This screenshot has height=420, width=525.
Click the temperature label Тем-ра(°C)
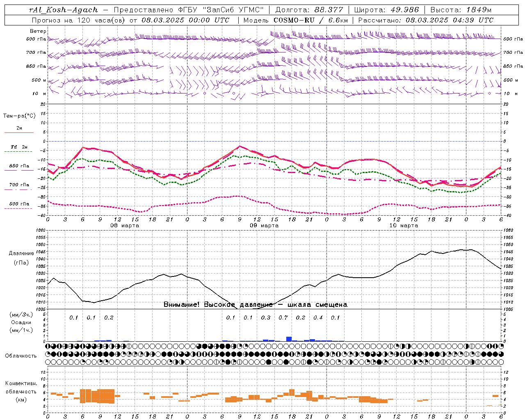(19, 116)
